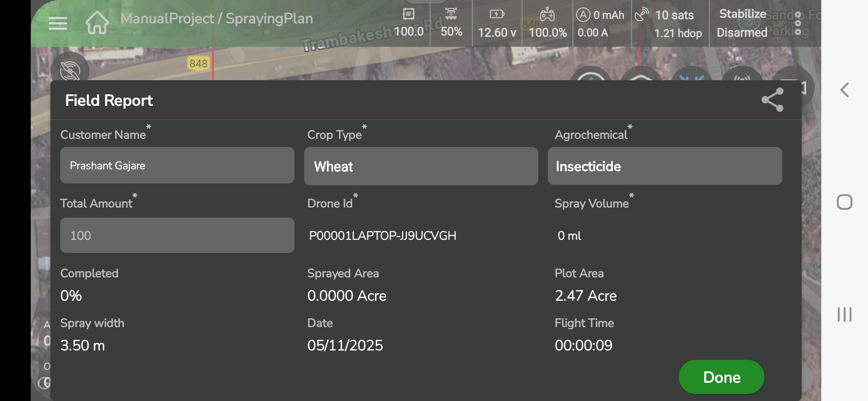Focus the Customer Name input field
Image resolution: width=868 pixels, height=401 pixels.
tap(177, 165)
